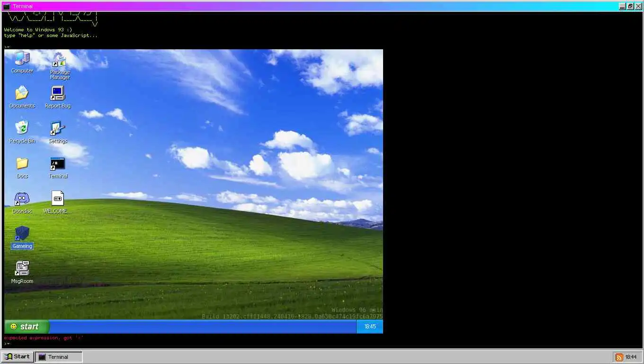Click the Terminal window title bar icon
The height and width of the screenshot is (364, 644).
coord(7,6)
